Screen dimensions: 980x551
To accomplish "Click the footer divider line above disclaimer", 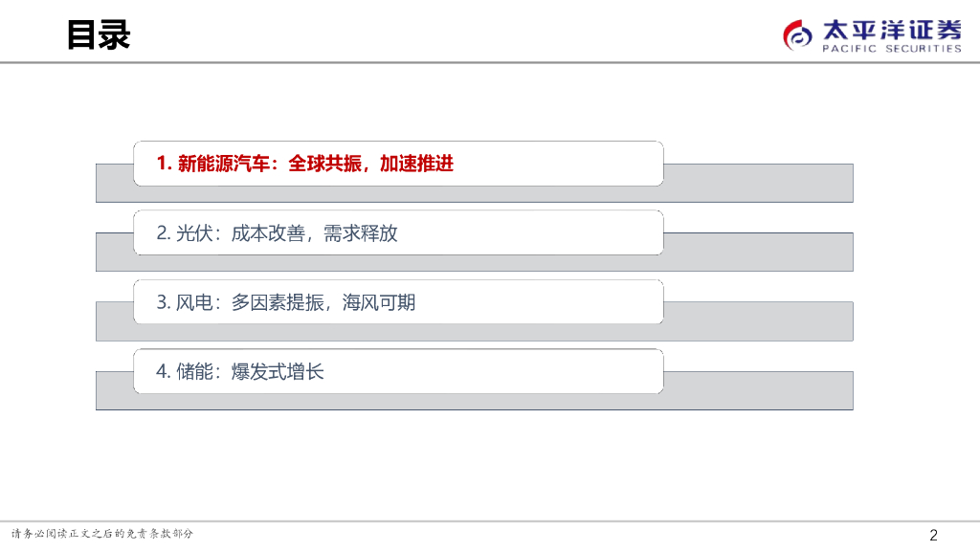I will 490,521.
